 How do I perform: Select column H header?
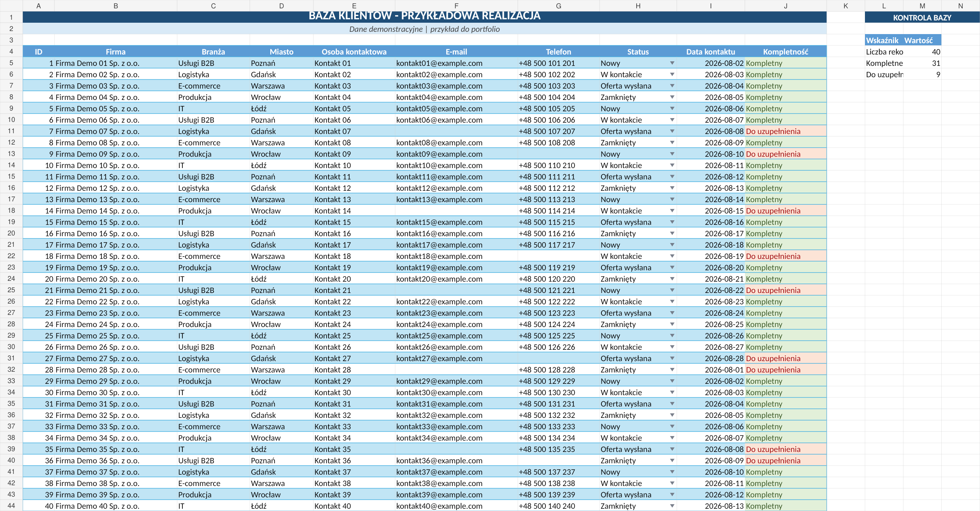point(638,6)
